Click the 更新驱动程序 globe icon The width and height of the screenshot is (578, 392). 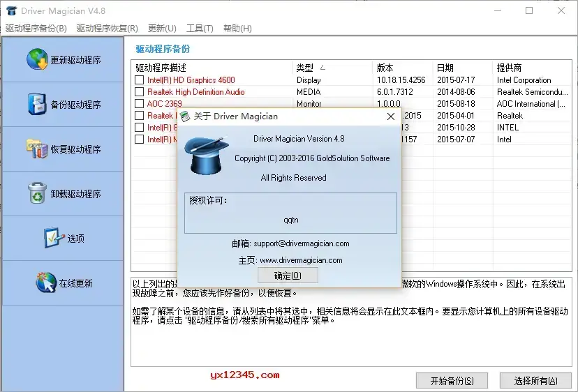coord(37,59)
